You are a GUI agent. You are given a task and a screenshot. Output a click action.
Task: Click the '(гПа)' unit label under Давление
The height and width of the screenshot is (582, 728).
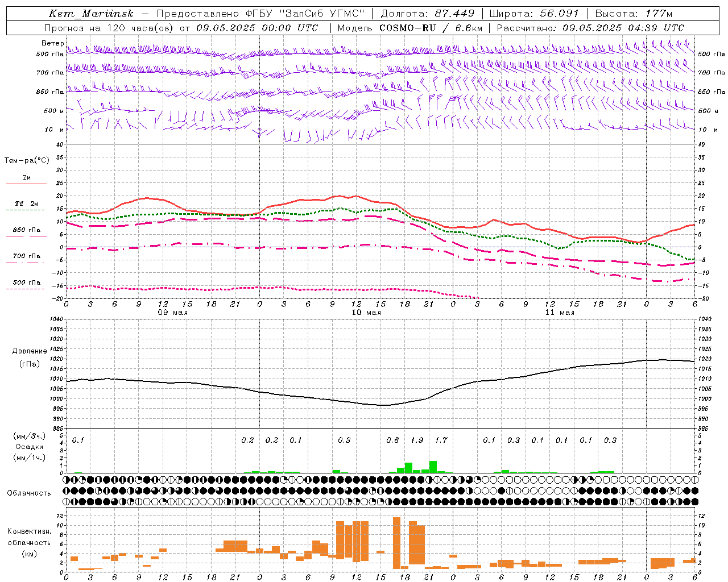pyautogui.click(x=30, y=364)
